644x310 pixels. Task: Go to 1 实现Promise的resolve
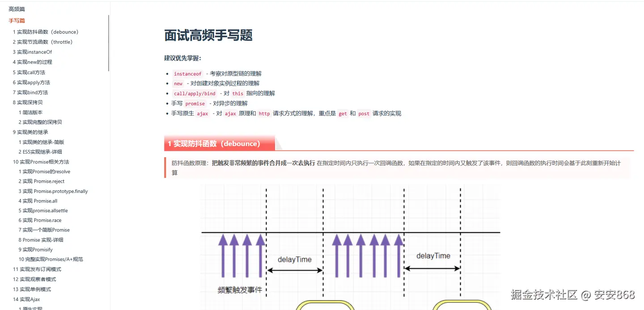(x=44, y=172)
